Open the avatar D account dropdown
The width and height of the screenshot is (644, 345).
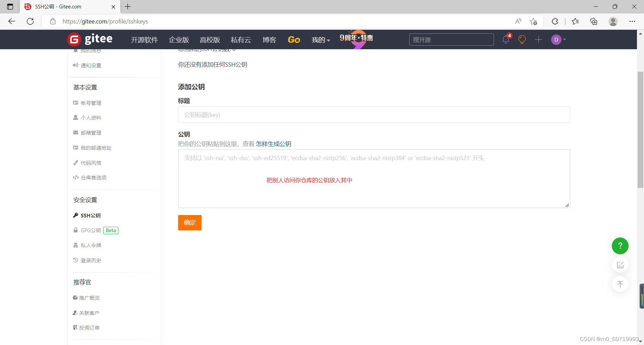(557, 40)
